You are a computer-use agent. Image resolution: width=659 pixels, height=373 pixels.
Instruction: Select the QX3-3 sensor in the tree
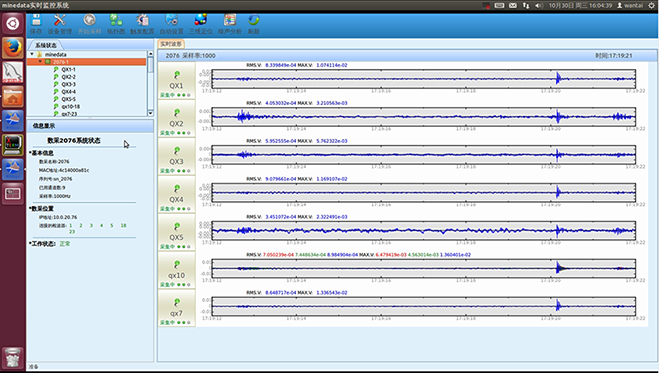[x=69, y=84]
